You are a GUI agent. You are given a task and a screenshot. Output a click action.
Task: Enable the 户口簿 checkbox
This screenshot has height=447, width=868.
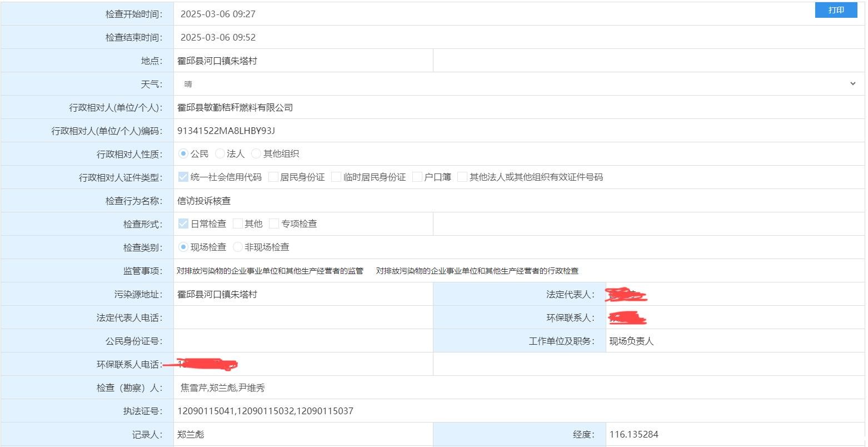click(x=418, y=177)
